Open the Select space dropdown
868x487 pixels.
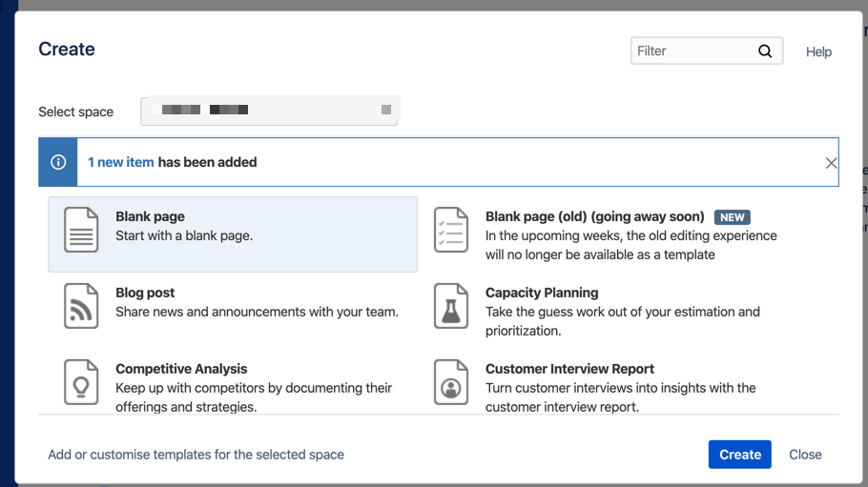[270, 111]
